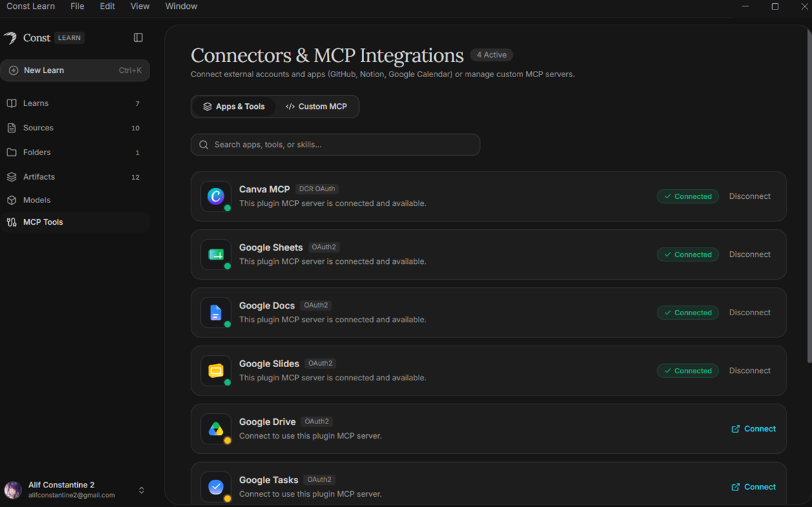This screenshot has height=507, width=812.
Task: Click the Sources document icon
Action: click(11, 128)
